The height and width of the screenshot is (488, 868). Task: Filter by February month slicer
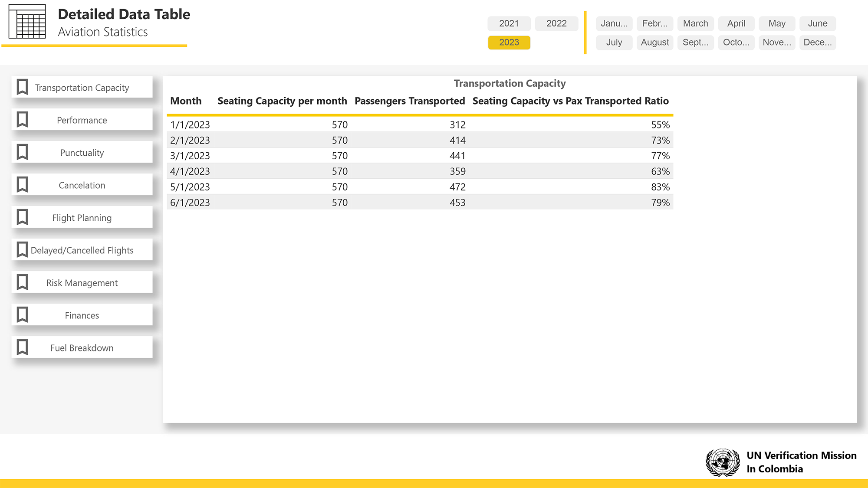tap(655, 23)
